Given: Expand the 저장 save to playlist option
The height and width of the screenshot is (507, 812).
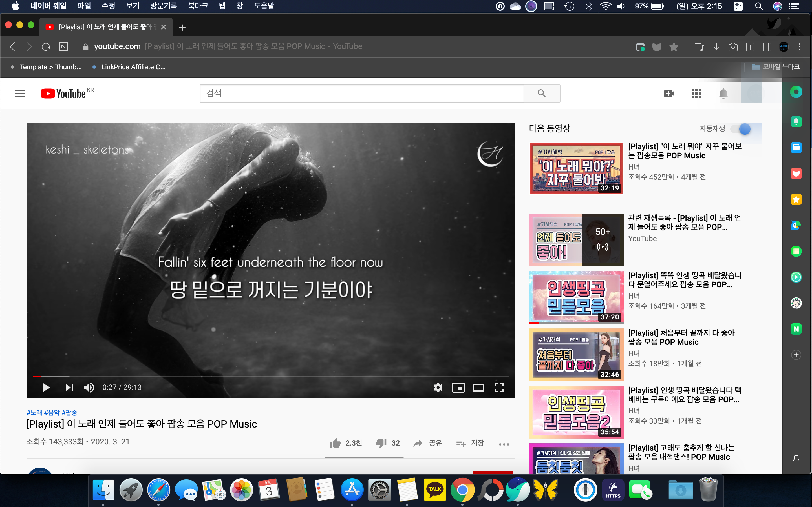Looking at the screenshot, I should (470, 443).
